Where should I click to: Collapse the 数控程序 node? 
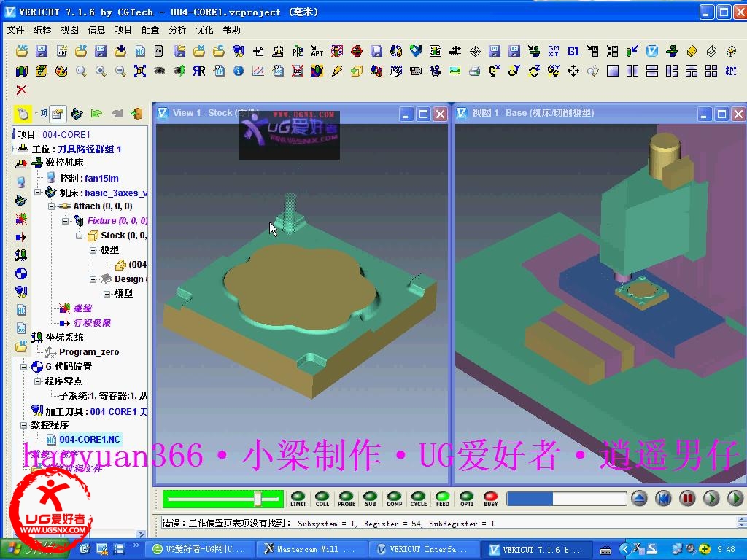tap(24, 425)
